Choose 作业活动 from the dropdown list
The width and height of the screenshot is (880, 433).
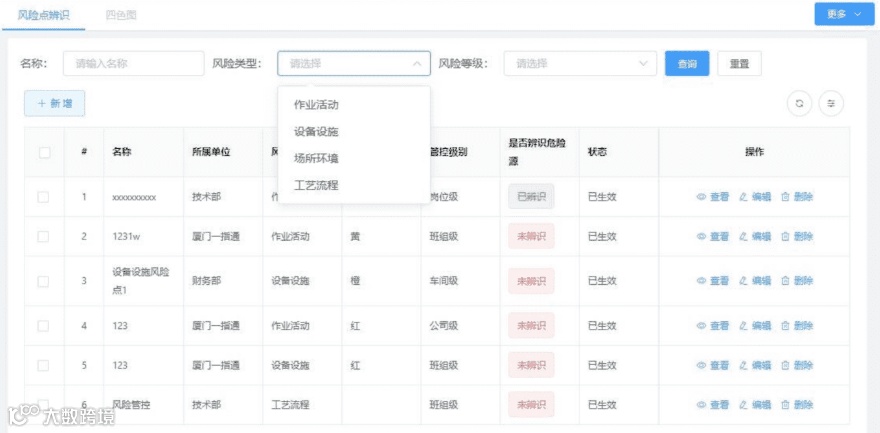pos(354,104)
